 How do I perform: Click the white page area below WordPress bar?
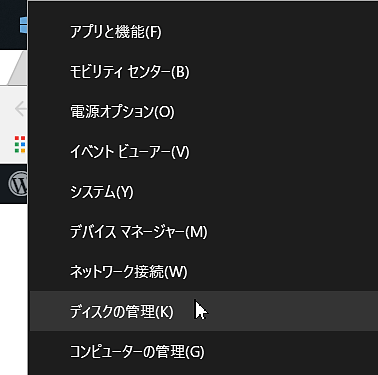coord(13,288)
